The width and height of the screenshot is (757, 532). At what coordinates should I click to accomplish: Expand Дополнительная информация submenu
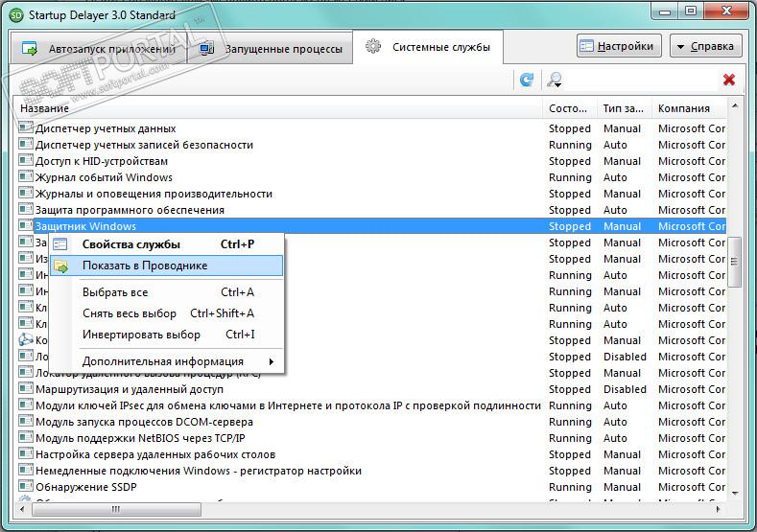(167, 361)
